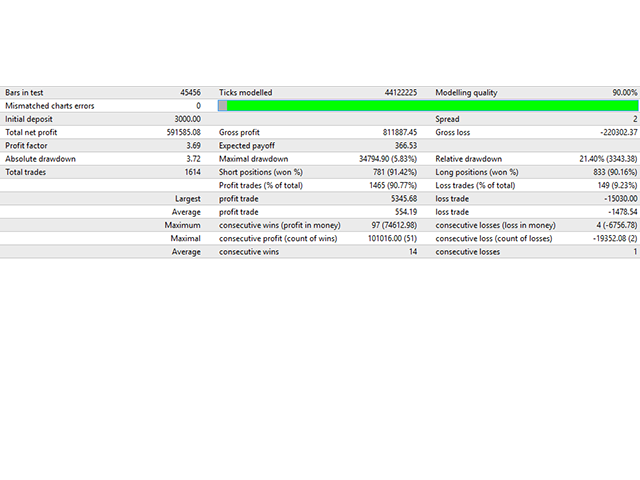640x480 pixels.
Task: Select the 'Profit factor' label
Action: [26, 146]
